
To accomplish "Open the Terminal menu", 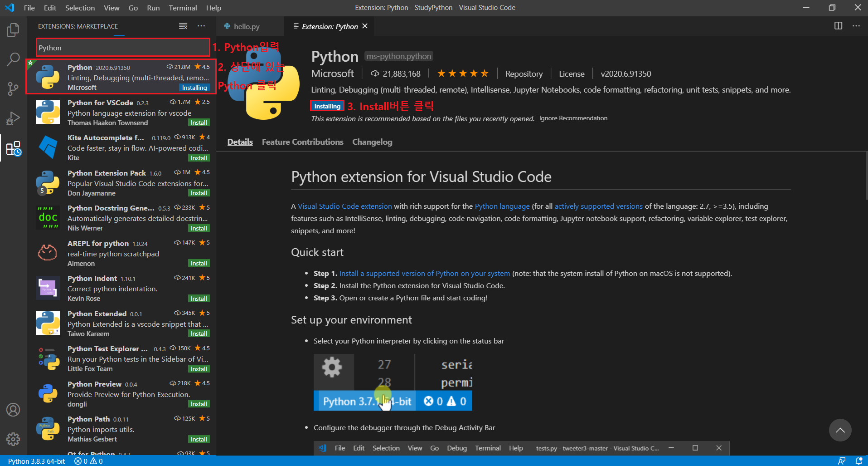I will pos(183,8).
